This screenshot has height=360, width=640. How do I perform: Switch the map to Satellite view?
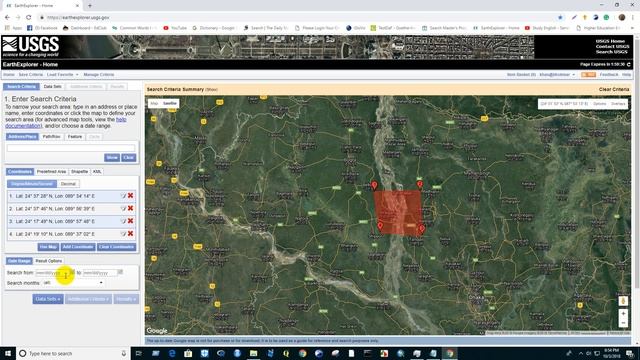(170, 103)
